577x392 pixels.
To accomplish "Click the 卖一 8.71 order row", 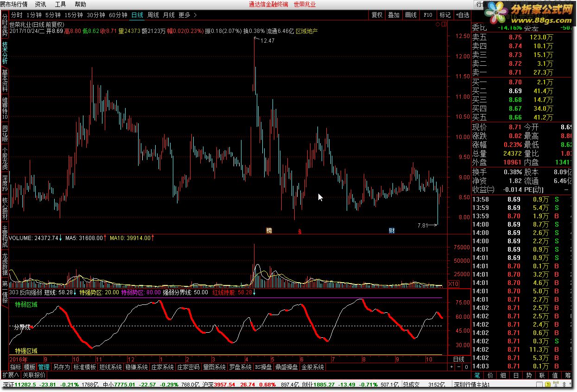I will click(522, 72).
